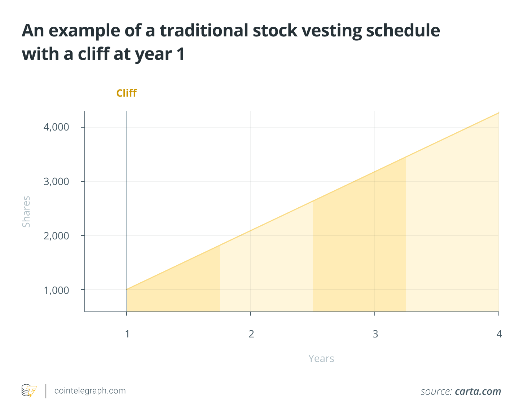Click the carta.com source text
This screenshot has height=420, width=523.
click(x=478, y=392)
